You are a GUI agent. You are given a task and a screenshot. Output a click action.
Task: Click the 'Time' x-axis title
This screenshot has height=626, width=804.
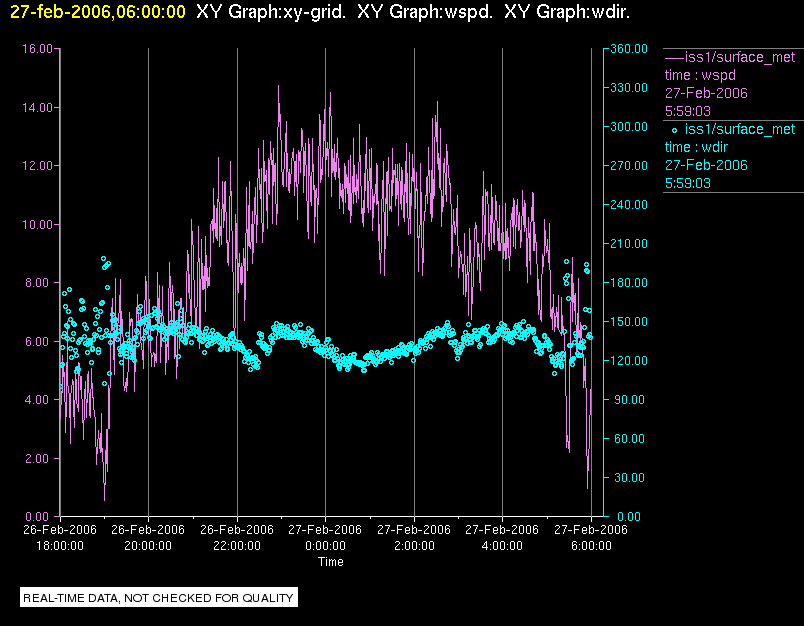(331, 562)
